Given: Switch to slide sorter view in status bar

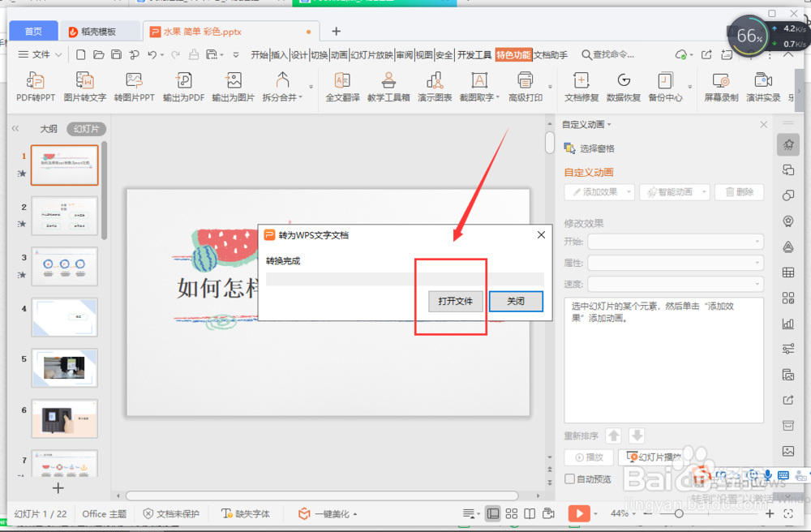Looking at the screenshot, I should [512, 513].
